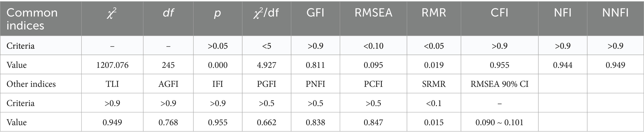Select the TLI cell
This screenshot has width=644, height=137.
click(112, 84)
